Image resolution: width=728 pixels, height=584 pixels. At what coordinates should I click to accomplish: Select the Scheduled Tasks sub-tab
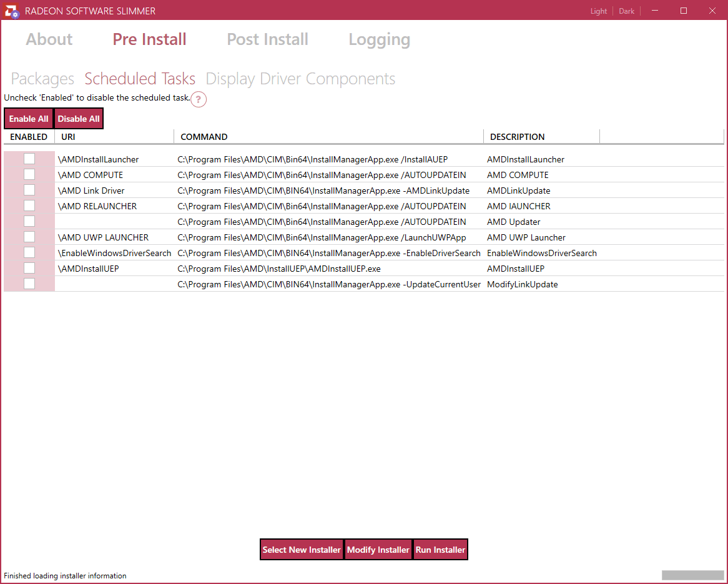(x=140, y=79)
